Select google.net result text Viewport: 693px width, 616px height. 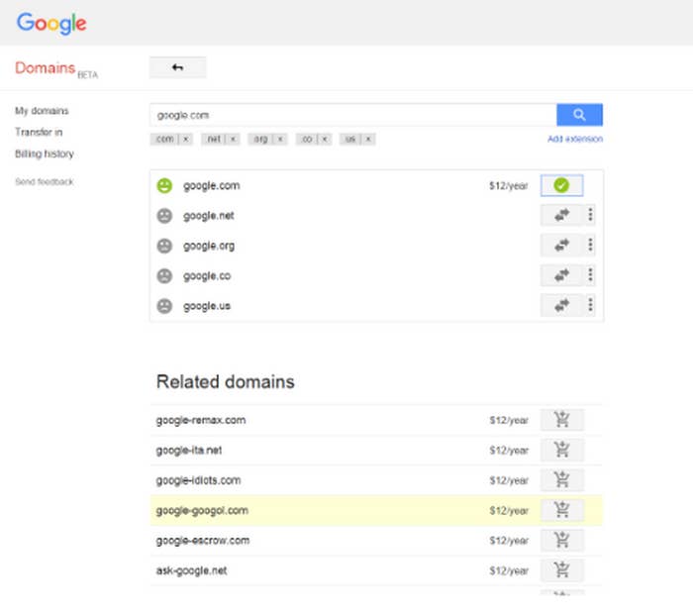pos(209,216)
